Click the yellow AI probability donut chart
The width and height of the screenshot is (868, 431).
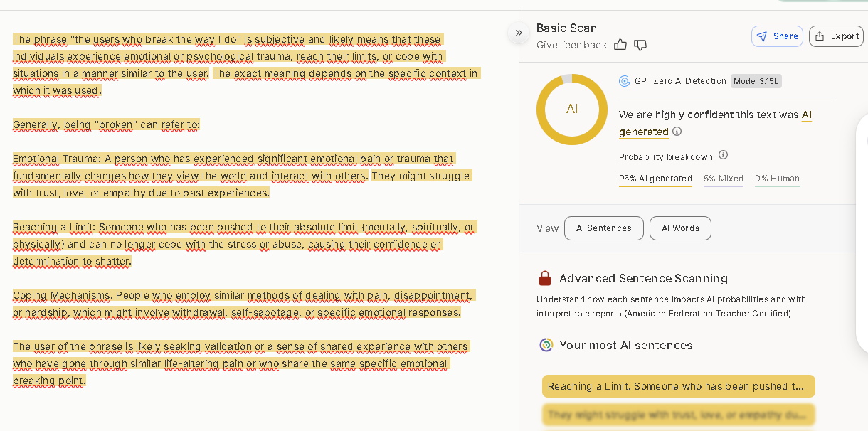[x=572, y=109]
